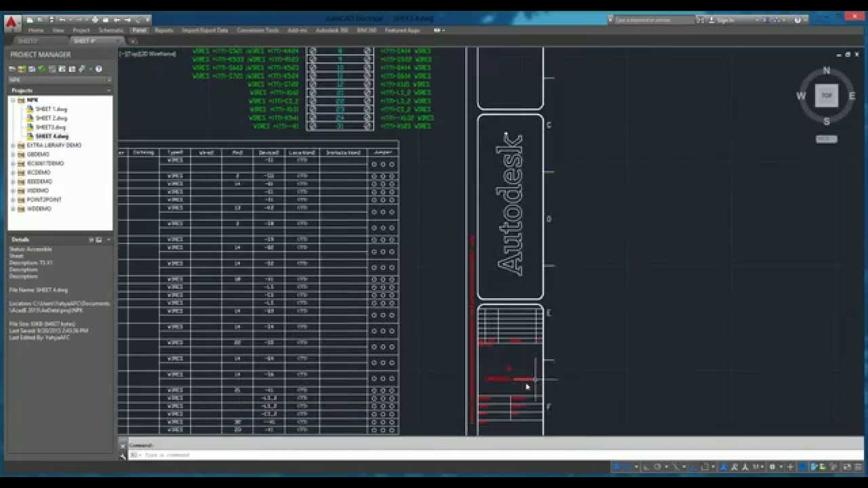Toggle snap mode in status bar

627,466
